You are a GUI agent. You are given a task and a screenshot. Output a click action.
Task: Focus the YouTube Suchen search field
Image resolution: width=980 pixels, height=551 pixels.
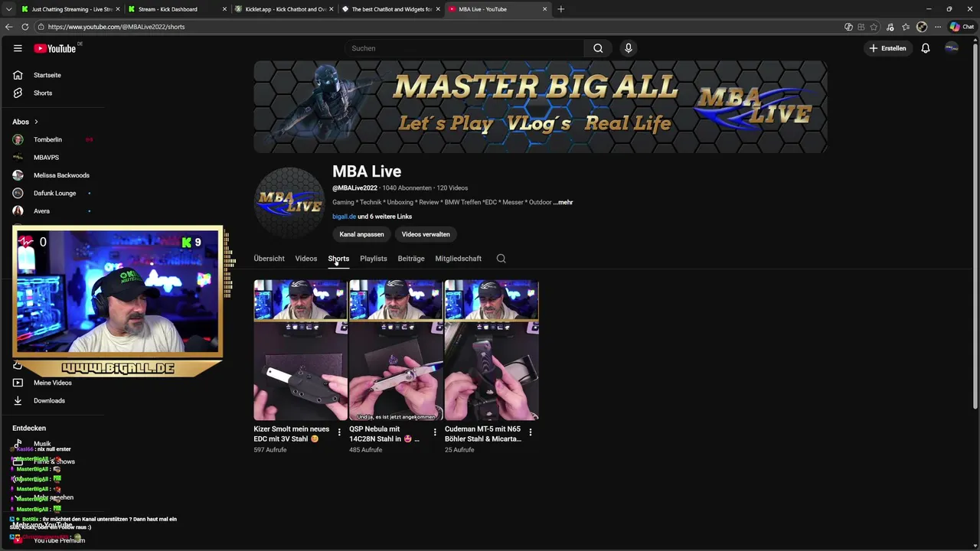[464, 48]
